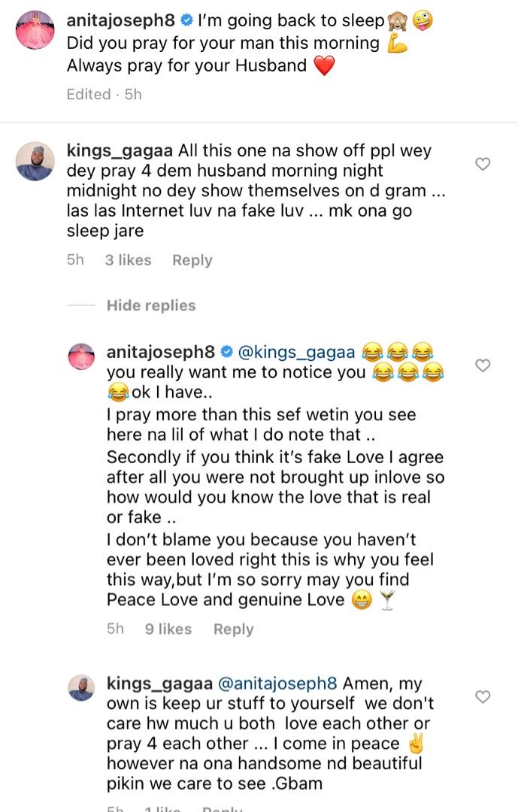Reply to the comment with 9 likes
Image resolution: width=518 pixels, height=812 pixels.
[233, 629]
